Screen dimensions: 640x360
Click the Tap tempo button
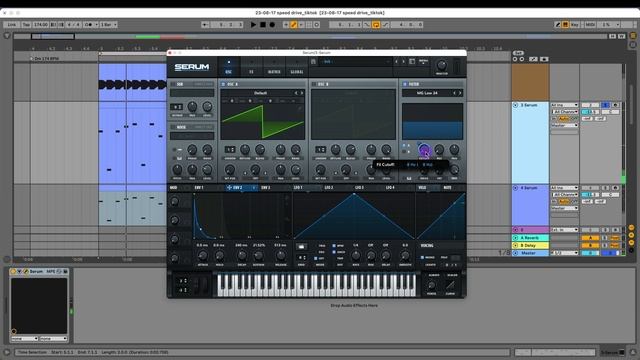[x=26, y=24]
